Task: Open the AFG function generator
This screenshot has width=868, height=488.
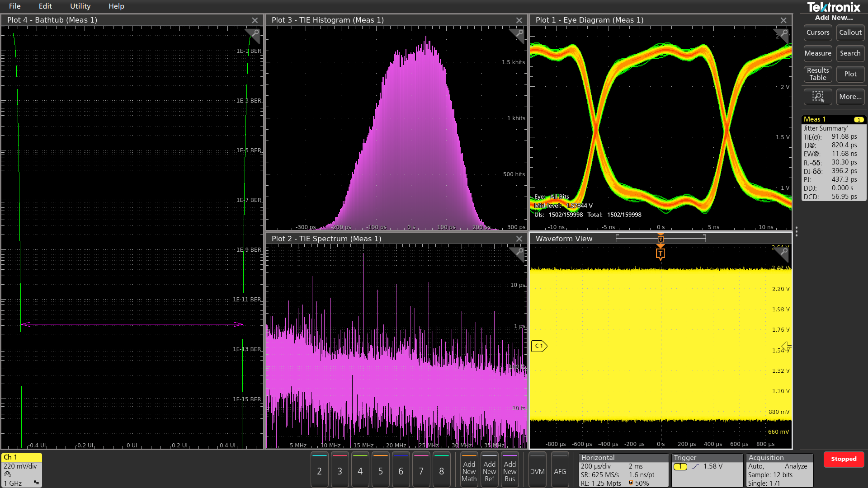Action: pos(560,471)
